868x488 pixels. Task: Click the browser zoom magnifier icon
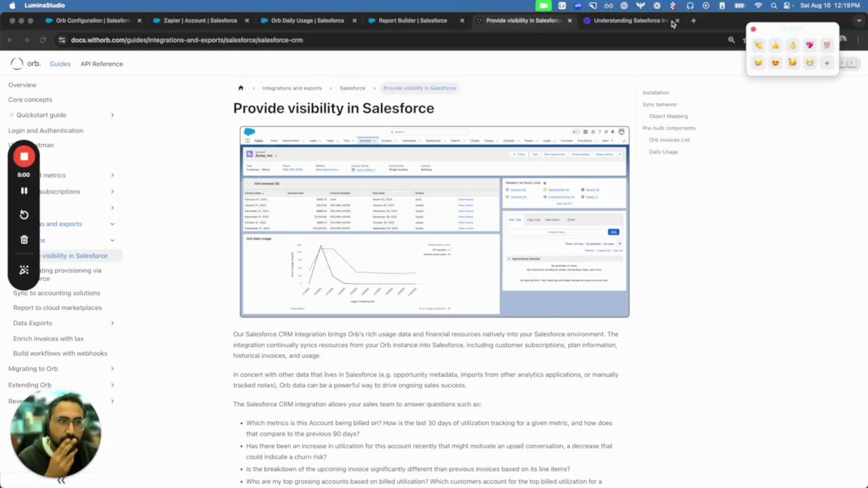(731, 40)
